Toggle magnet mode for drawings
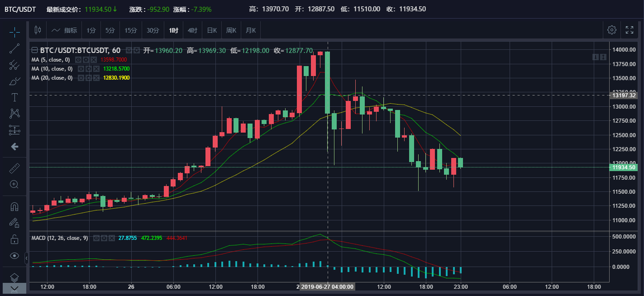The height and width of the screenshot is (296, 644). pos(14,207)
